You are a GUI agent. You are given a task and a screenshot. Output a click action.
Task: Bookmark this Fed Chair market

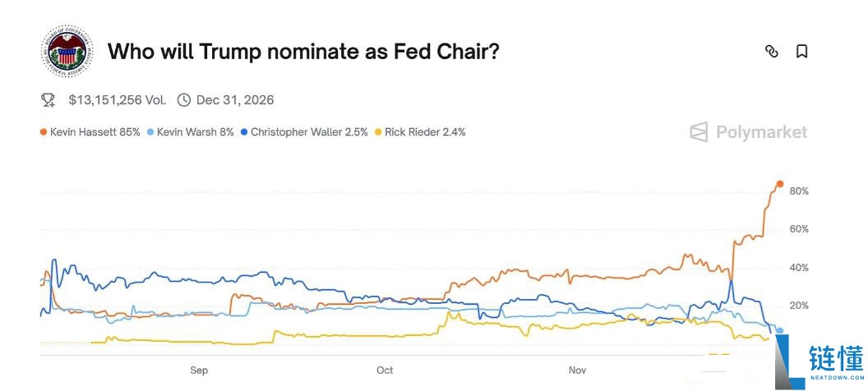click(x=802, y=51)
